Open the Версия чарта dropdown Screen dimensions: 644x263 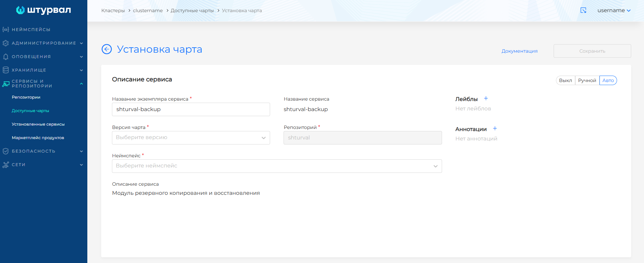191,138
